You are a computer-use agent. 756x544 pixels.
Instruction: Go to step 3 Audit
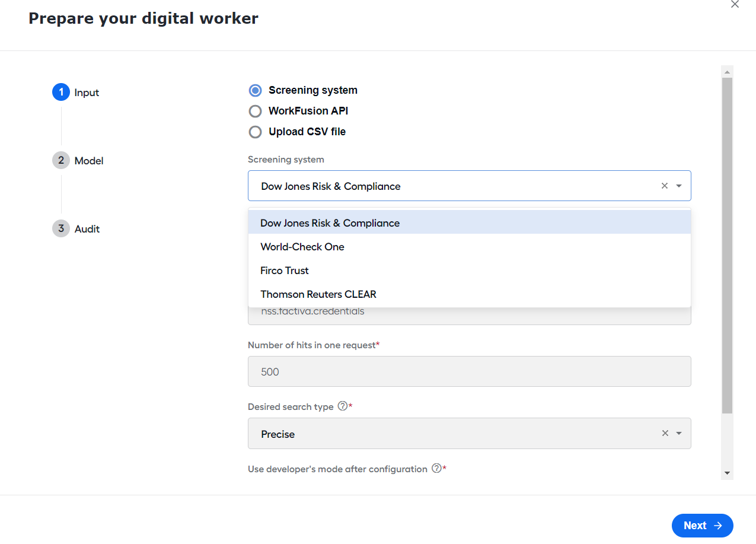click(76, 229)
